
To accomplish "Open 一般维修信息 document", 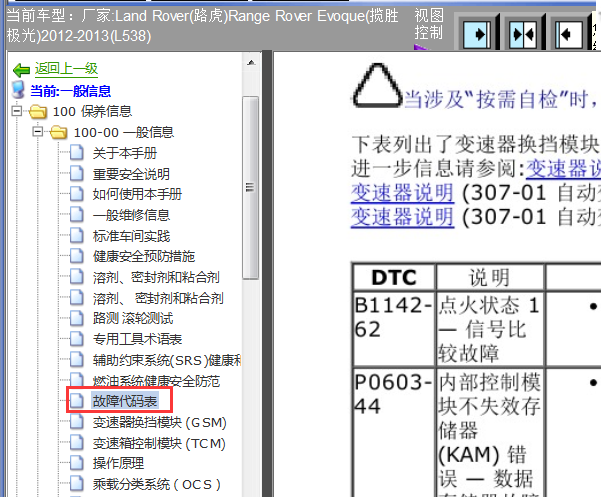I will point(131,215).
